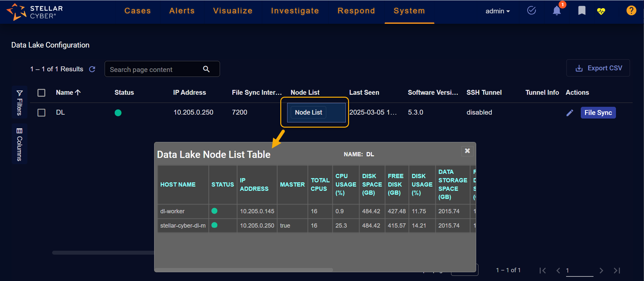Viewport: 644px width, 281px height.
Task: Refresh the results list
Action: [x=92, y=69]
